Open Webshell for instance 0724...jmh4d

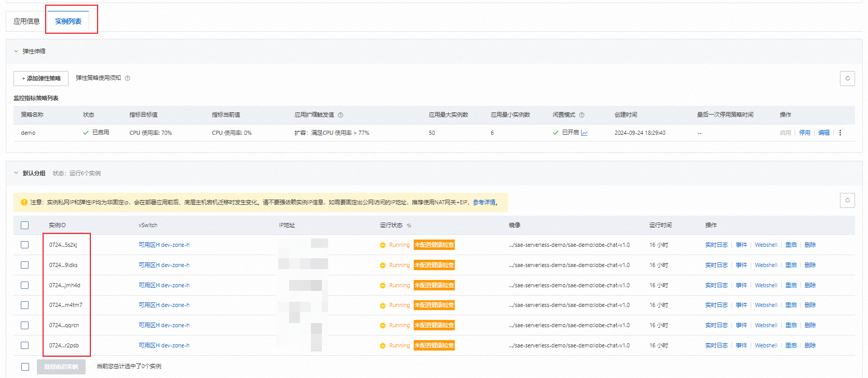coord(766,285)
